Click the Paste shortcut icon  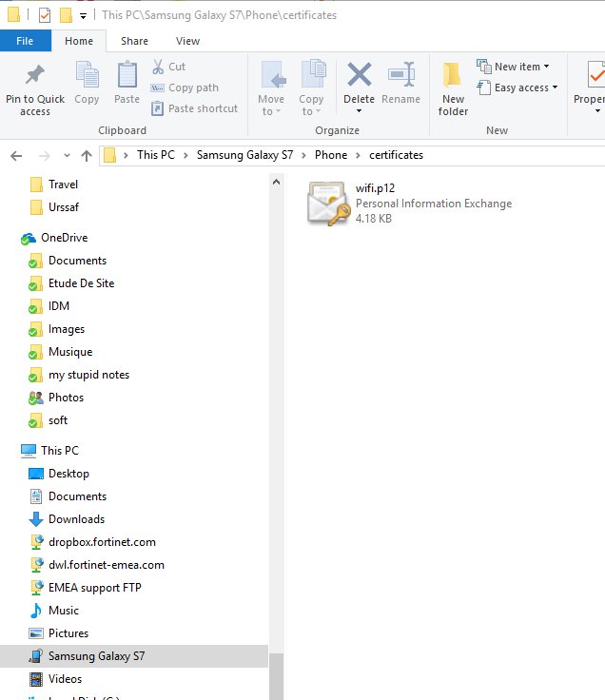click(157, 108)
